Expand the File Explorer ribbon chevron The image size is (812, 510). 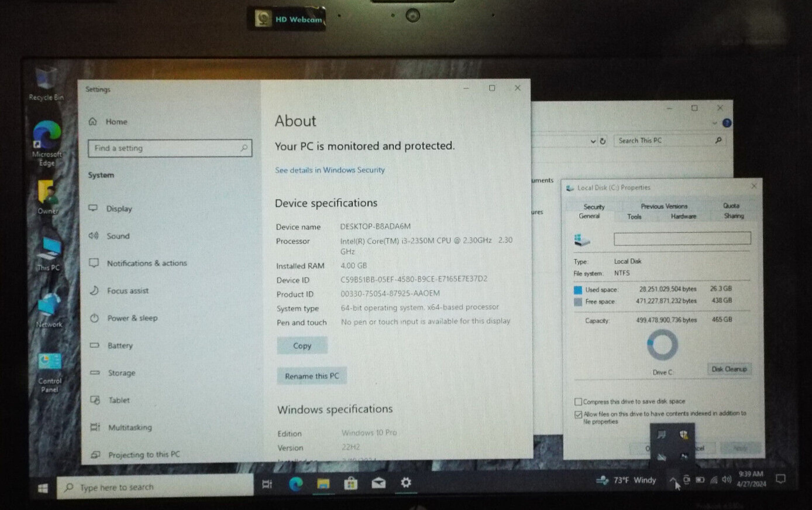click(714, 123)
